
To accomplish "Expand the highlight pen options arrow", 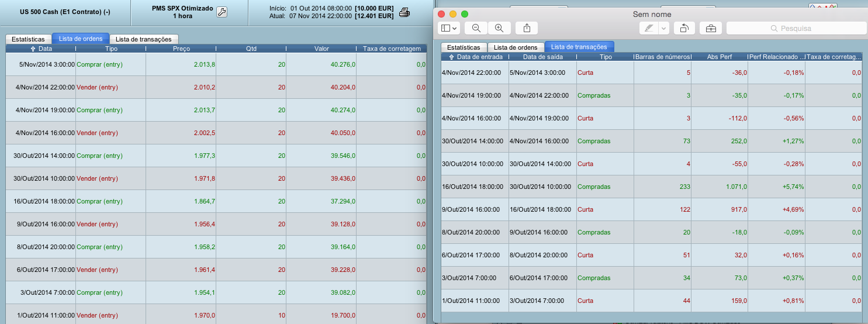I will click(663, 28).
